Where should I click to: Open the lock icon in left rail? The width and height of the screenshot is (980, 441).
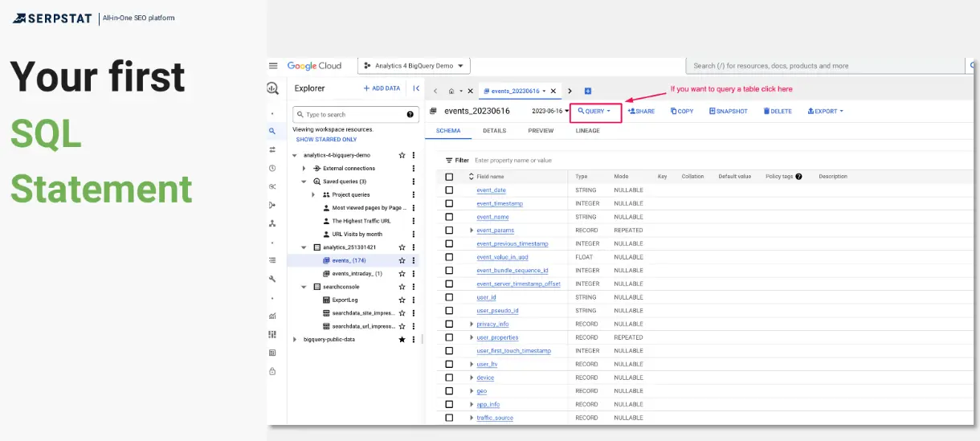click(273, 371)
